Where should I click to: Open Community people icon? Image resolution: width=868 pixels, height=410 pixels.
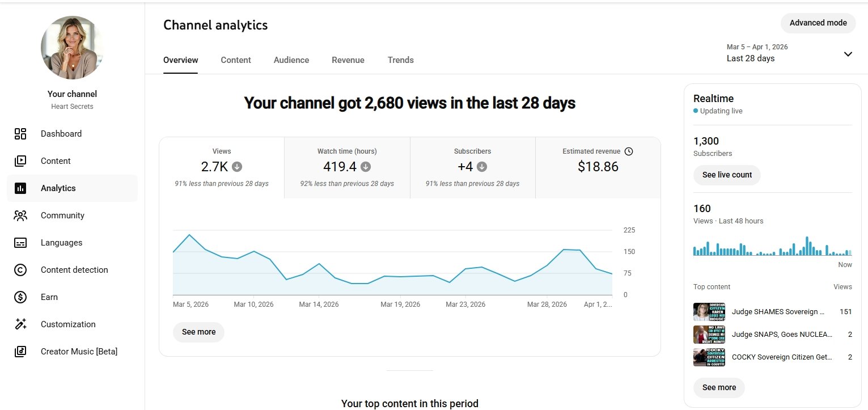tap(20, 215)
